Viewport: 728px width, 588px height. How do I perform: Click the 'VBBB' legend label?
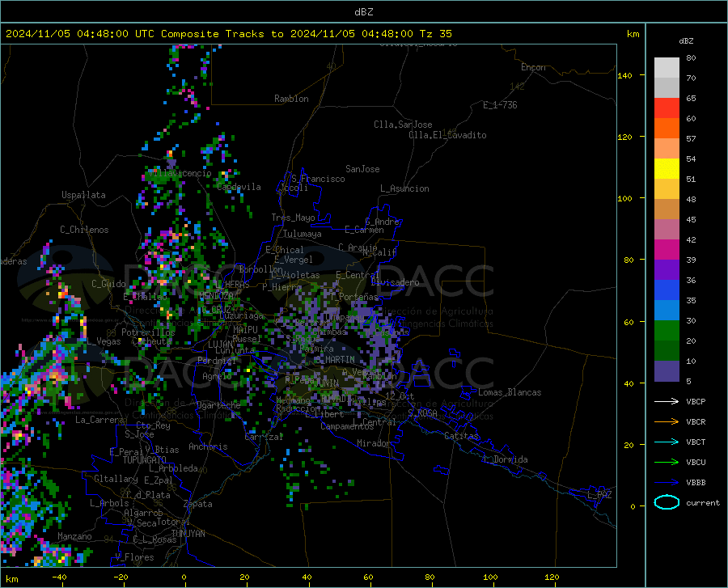[x=696, y=483]
